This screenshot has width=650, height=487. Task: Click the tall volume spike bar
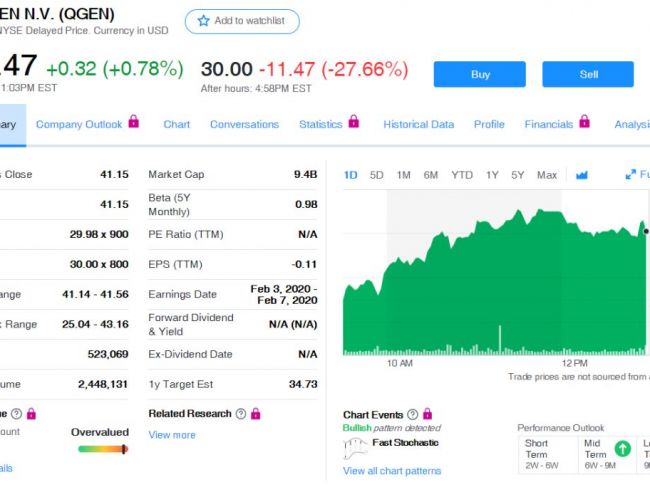pyautogui.click(x=500, y=340)
